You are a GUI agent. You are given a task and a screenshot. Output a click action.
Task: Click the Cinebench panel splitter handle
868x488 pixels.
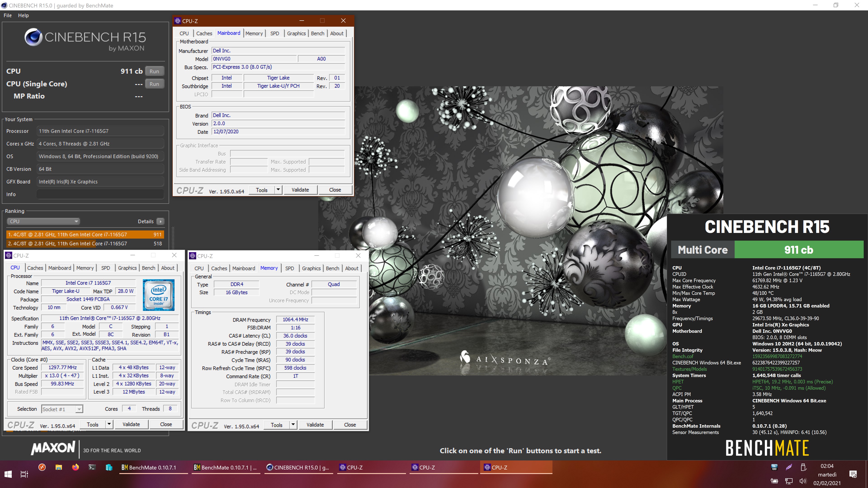tap(173, 238)
